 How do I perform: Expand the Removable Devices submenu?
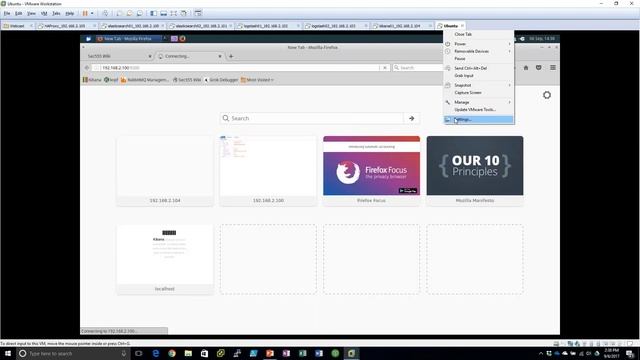478,51
